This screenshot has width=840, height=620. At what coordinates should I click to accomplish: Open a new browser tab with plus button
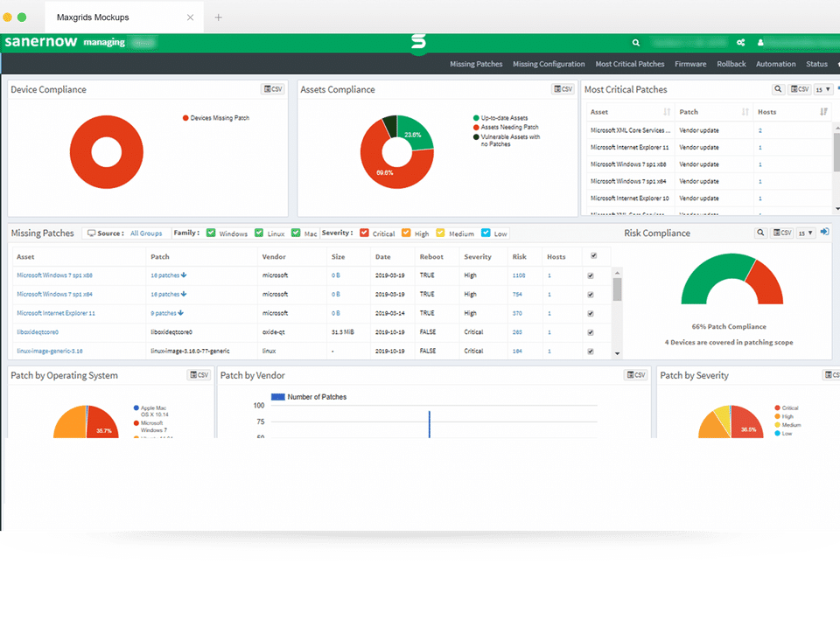point(218,17)
